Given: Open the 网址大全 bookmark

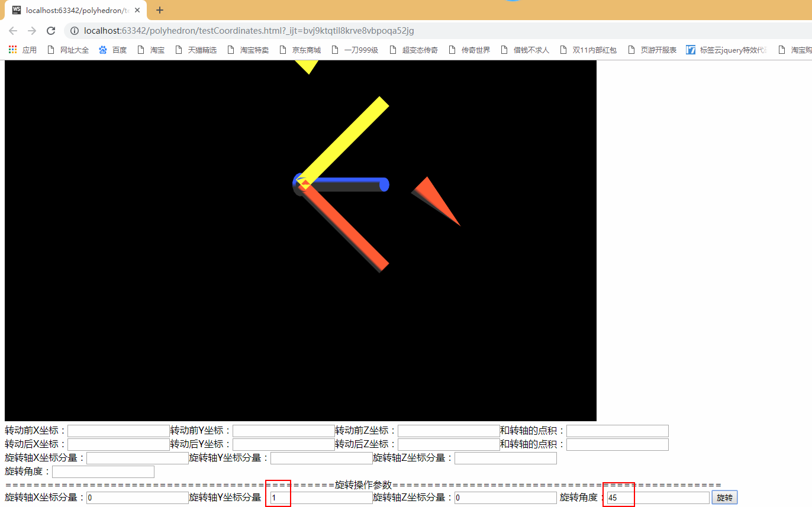Looking at the screenshot, I should click(68, 50).
